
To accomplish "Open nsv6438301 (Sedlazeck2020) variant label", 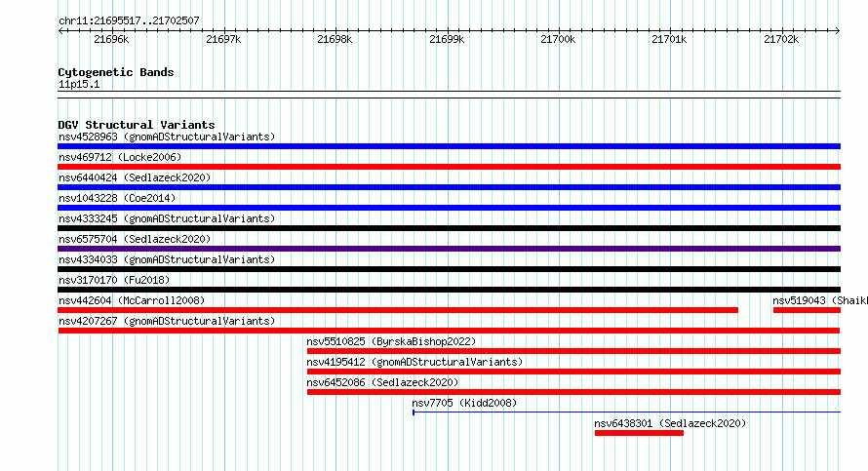I will (670, 423).
